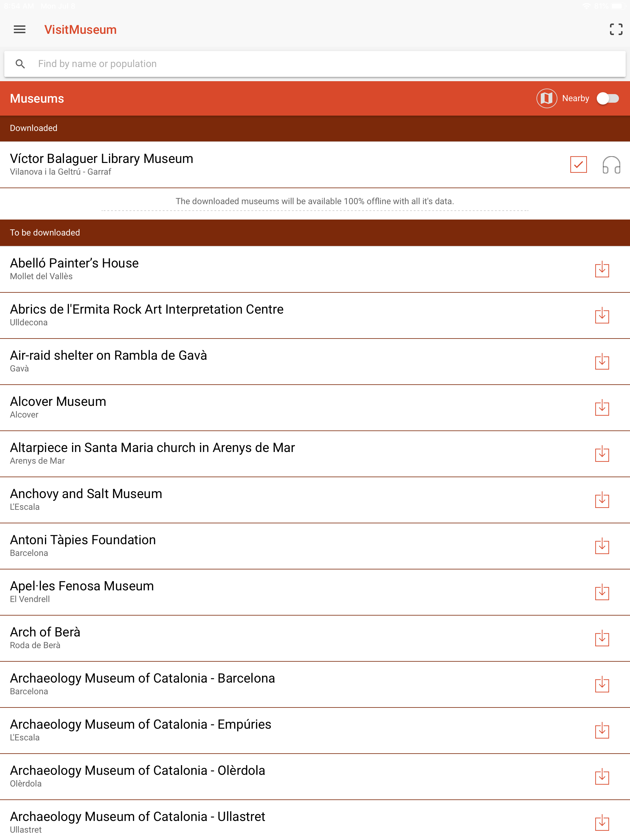This screenshot has width=630, height=840.
Task: Open Víctor Balaguer Library Museum entry
Action: point(102,164)
